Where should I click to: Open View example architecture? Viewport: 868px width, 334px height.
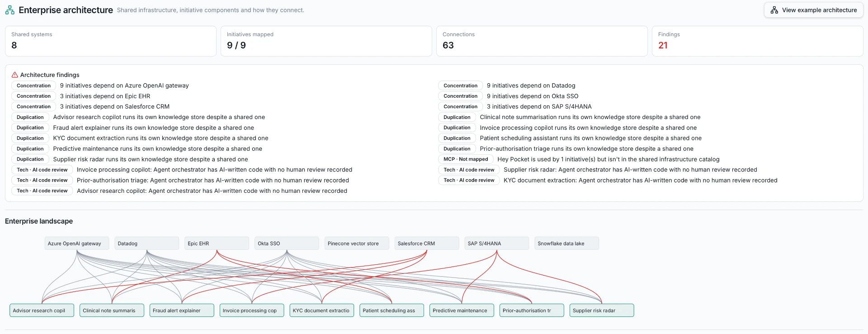pyautogui.click(x=813, y=10)
